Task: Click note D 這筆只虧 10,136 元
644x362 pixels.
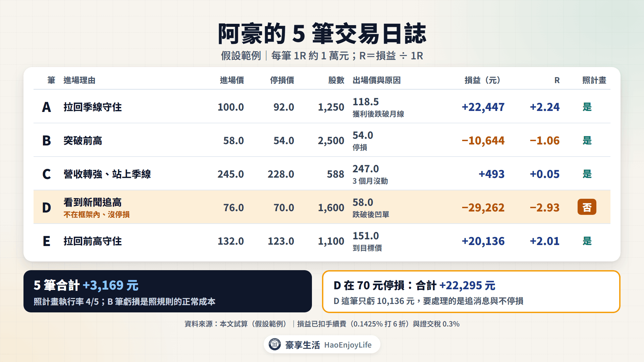Action: (x=374, y=301)
